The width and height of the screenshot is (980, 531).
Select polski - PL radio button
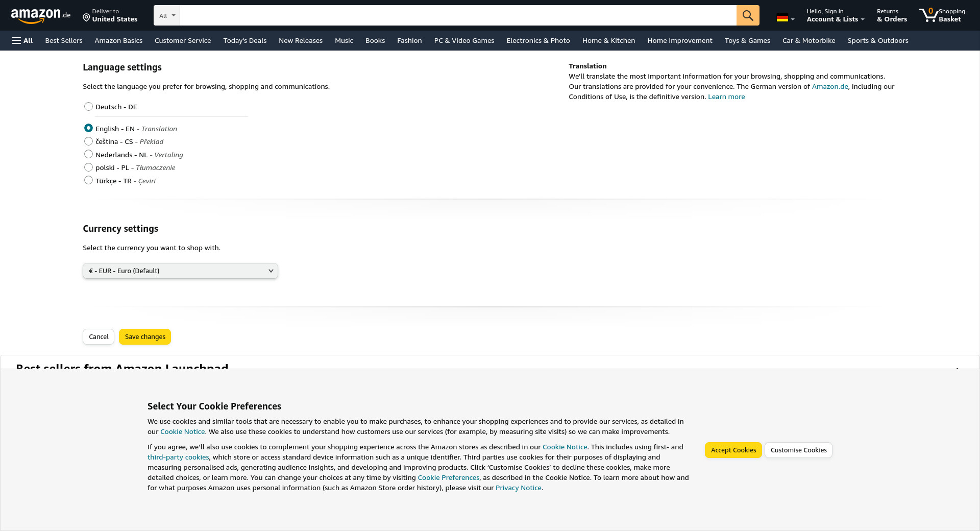pos(89,167)
